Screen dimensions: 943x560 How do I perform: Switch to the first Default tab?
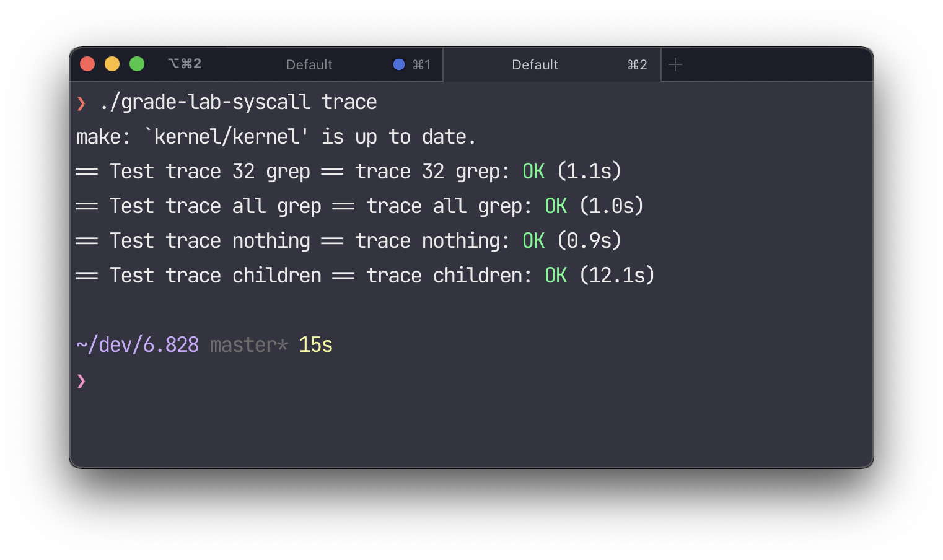coord(309,64)
